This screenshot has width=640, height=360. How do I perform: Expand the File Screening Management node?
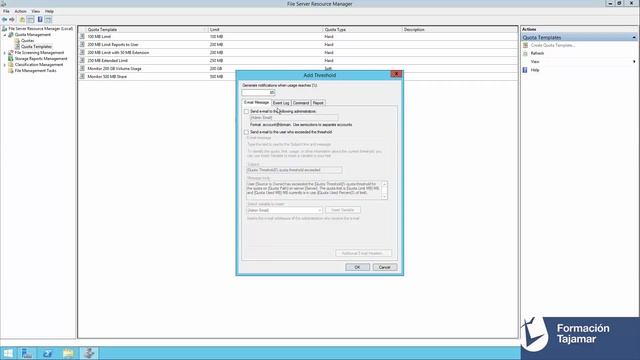[5, 53]
